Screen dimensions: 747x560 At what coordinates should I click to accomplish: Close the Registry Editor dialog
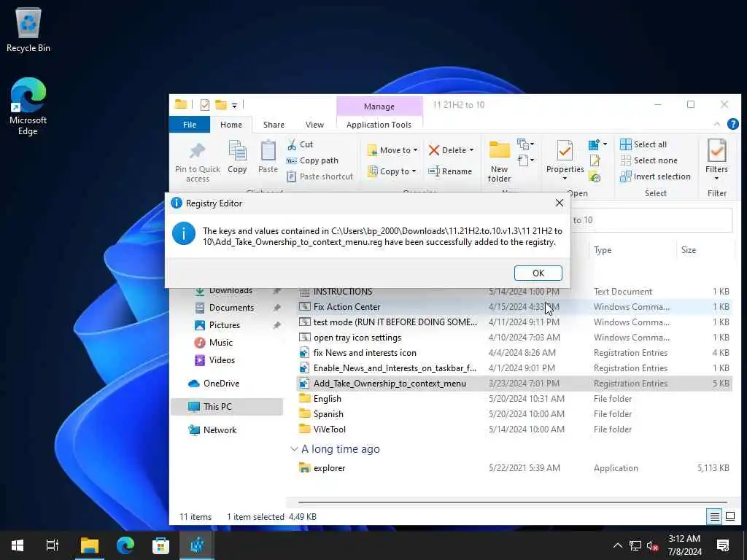click(x=560, y=203)
